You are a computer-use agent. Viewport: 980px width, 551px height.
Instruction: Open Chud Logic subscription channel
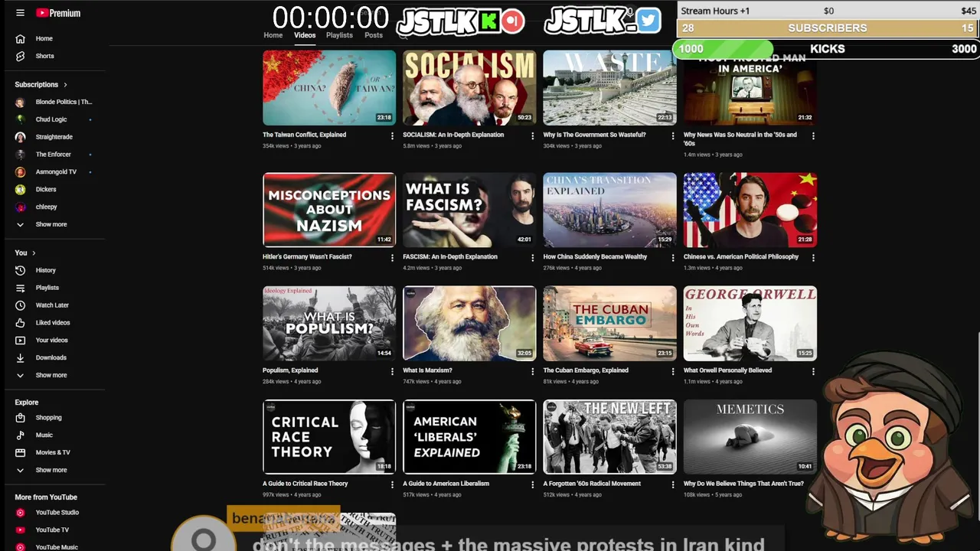pos(53,119)
